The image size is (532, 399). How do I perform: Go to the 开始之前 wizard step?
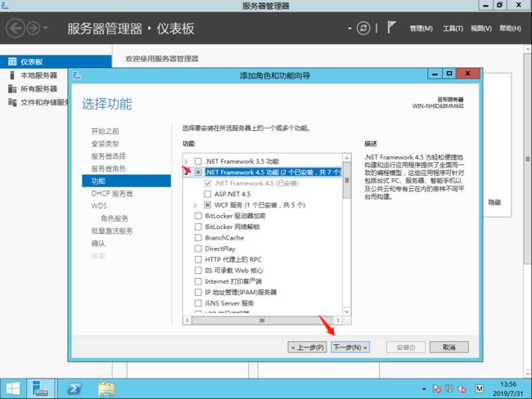(106, 131)
